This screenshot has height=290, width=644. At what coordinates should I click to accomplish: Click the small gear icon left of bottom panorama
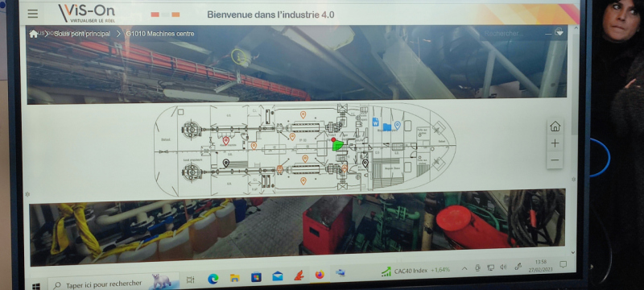coord(27,194)
